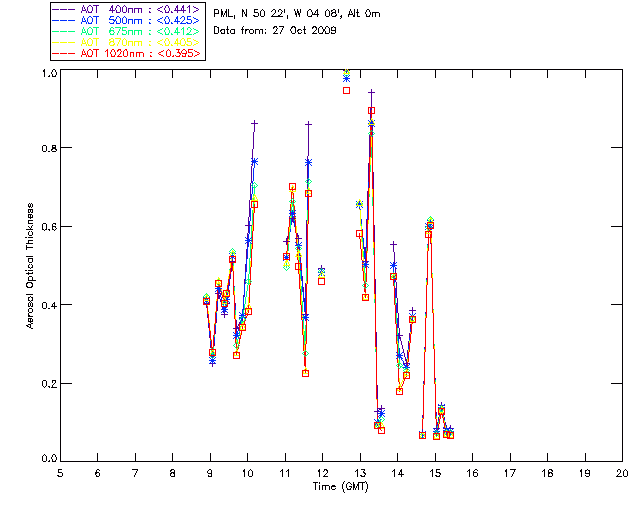Click the 1.0 tick label on y-axis
This screenshot has height=512, width=640.
coord(48,73)
